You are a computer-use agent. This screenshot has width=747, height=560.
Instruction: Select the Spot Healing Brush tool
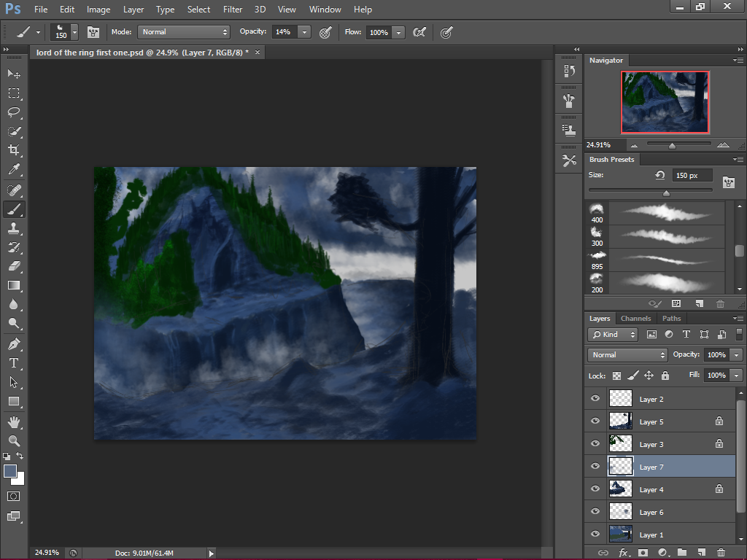point(14,190)
